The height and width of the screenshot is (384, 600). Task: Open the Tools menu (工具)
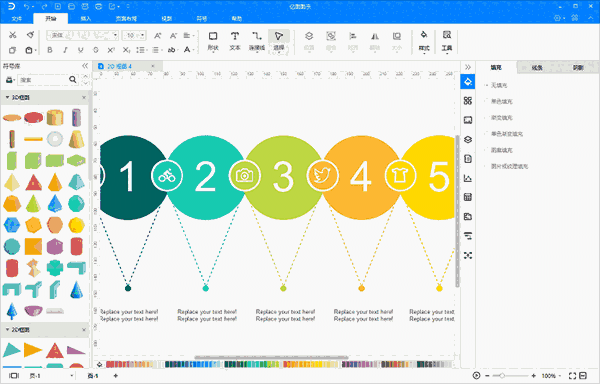point(447,41)
